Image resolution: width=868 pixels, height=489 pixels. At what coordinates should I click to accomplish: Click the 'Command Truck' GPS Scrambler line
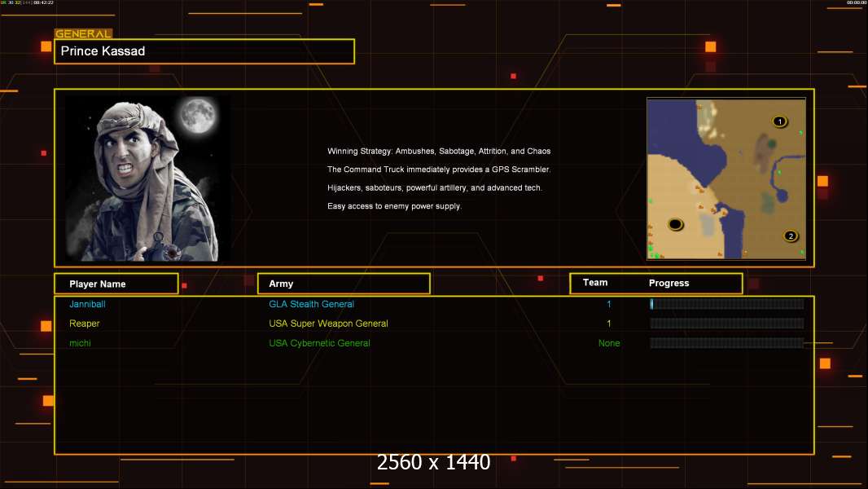[438, 169]
